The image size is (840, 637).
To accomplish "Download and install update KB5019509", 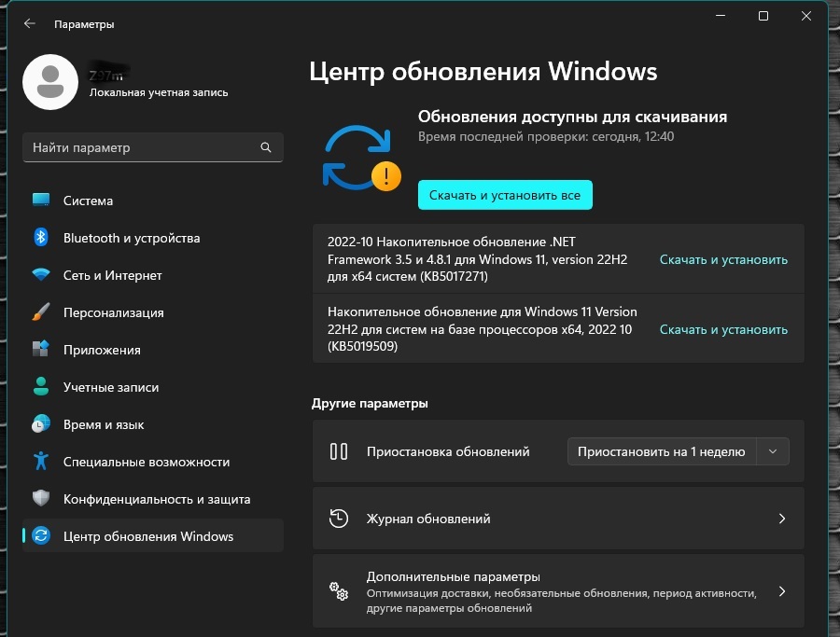I will [x=723, y=329].
